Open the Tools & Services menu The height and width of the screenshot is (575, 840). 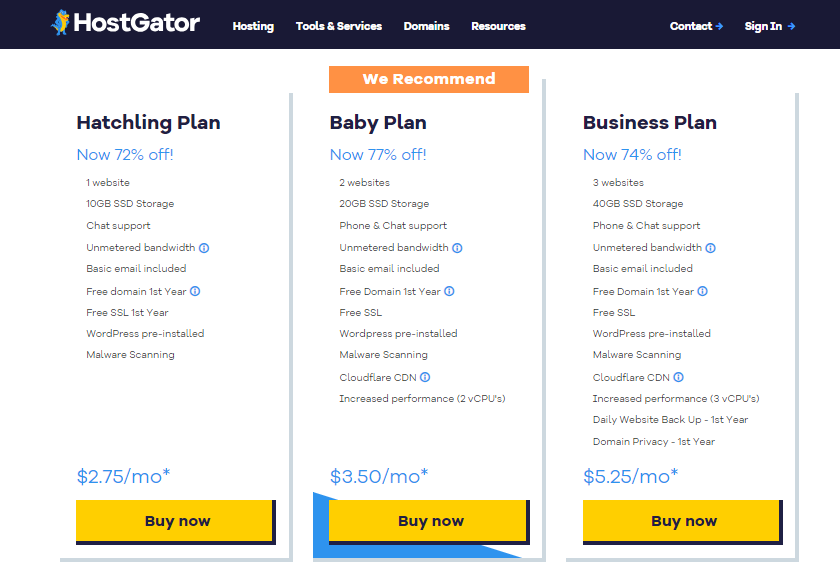click(339, 26)
